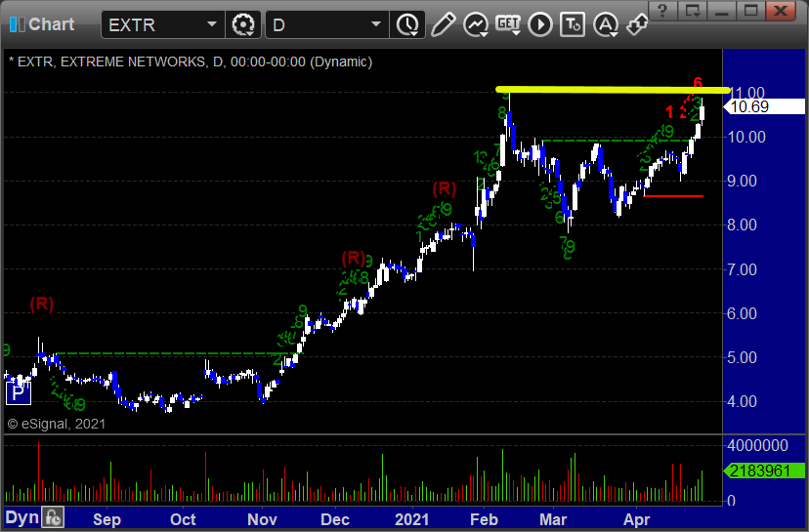Click the link windows icon
Viewport: 809px width, 532px height.
click(x=637, y=24)
